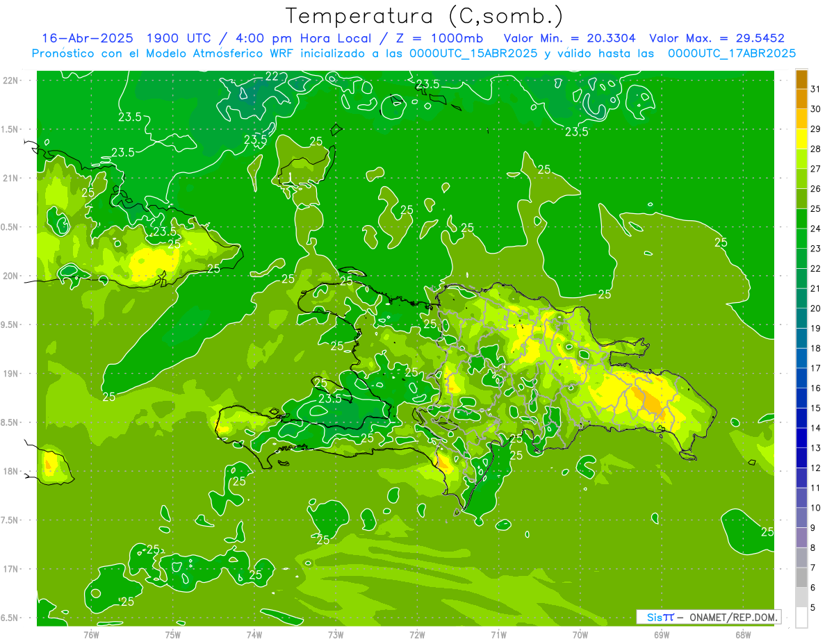Click legend value 13 on the color bar
The image size is (834, 644).
816,448
